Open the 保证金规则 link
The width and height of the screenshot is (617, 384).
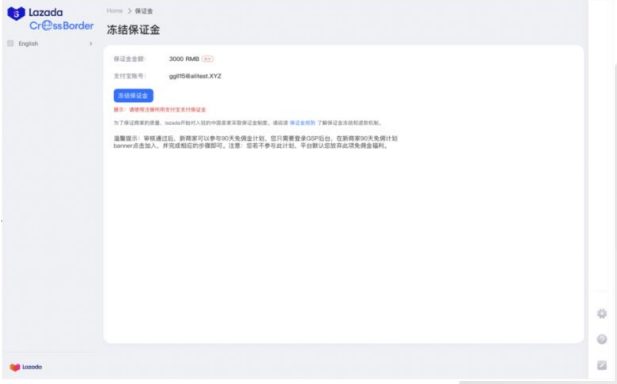(303, 123)
